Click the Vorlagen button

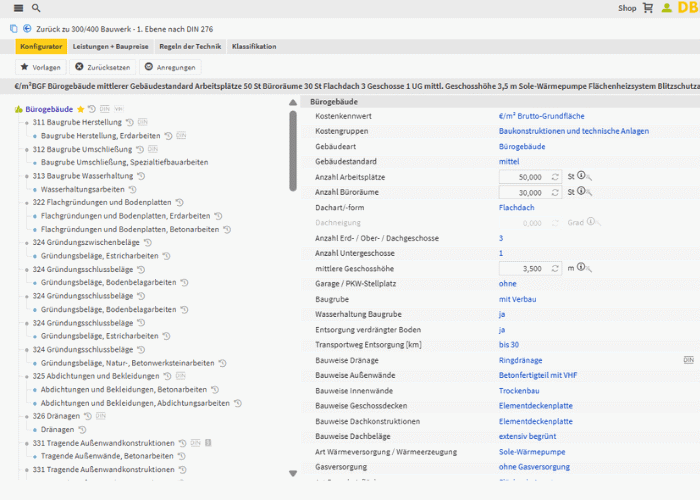(x=41, y=67)
